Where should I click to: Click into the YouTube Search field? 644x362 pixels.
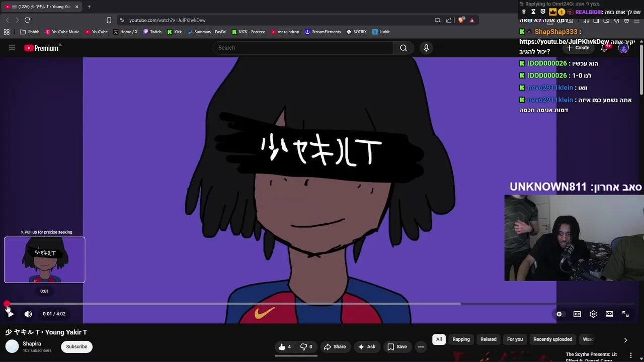click(303, 48)
